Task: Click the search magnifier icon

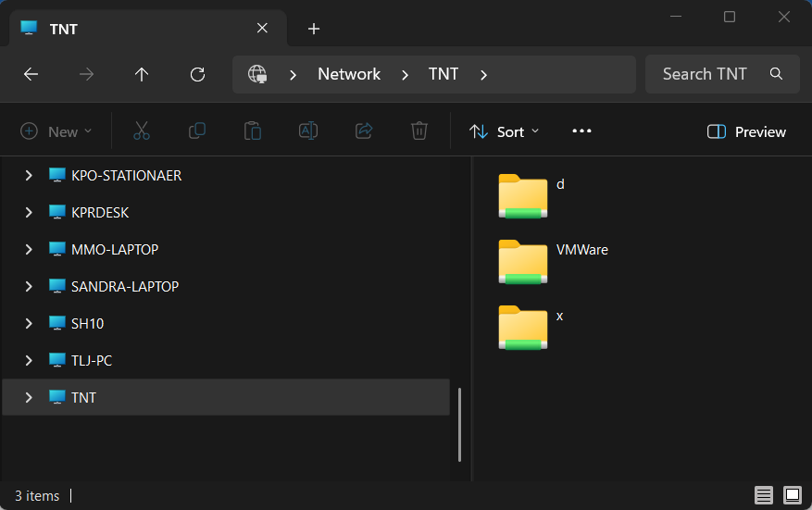Action: (776, 74)
